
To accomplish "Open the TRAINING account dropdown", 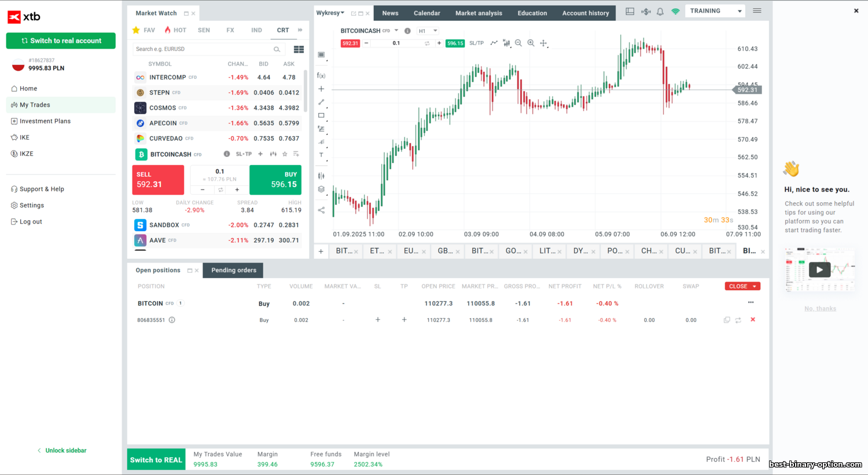I will 715,11.
